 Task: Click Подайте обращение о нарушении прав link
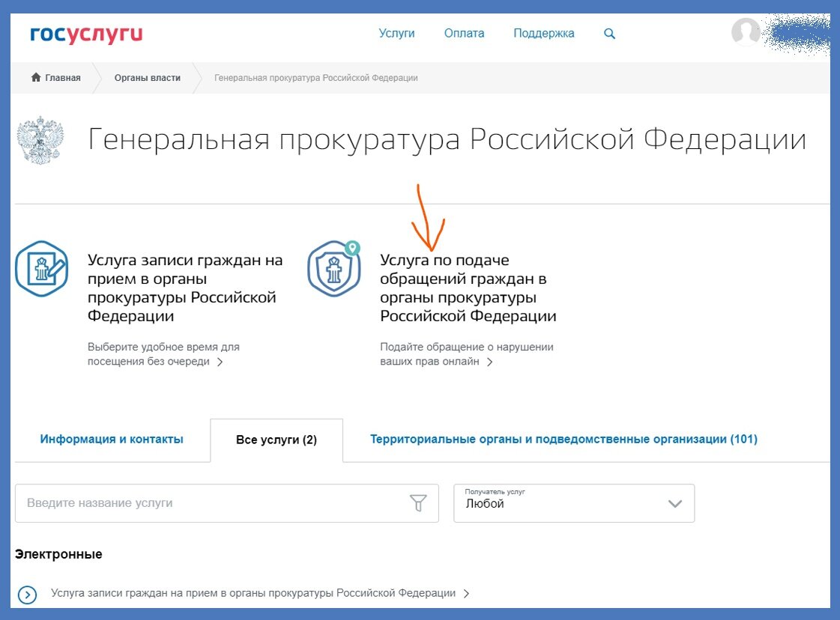point(467,354)
